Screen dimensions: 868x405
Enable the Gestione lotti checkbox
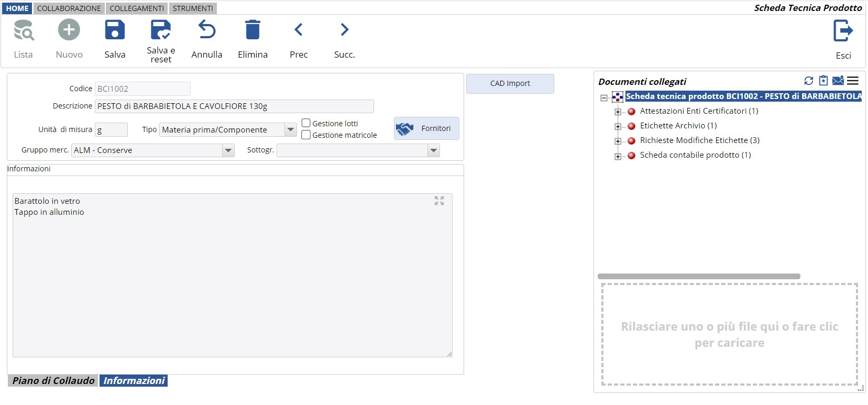tap(306, 123)
